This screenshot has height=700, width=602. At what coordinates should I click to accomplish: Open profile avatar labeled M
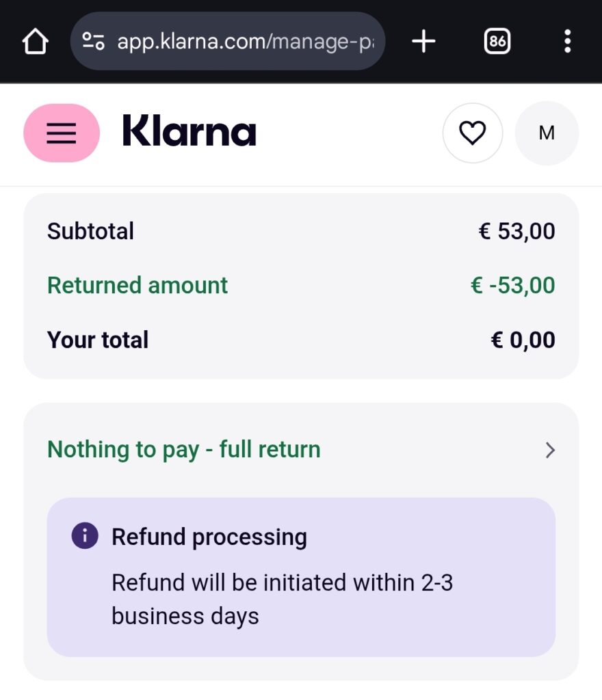pos(547,133)
